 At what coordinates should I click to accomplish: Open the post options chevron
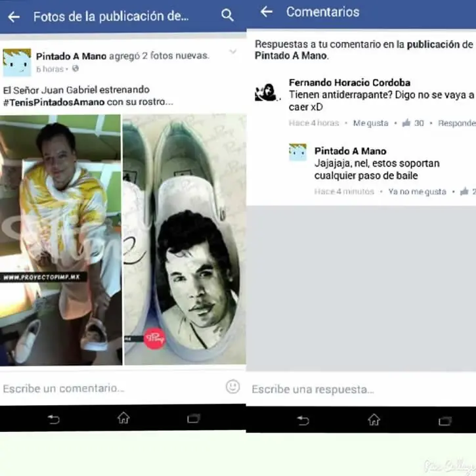233,52
